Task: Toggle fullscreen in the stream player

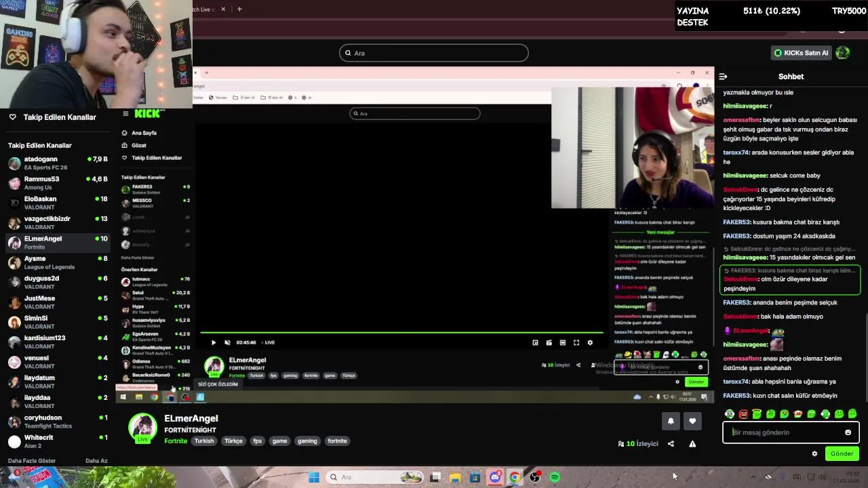Action: point(576,342)
